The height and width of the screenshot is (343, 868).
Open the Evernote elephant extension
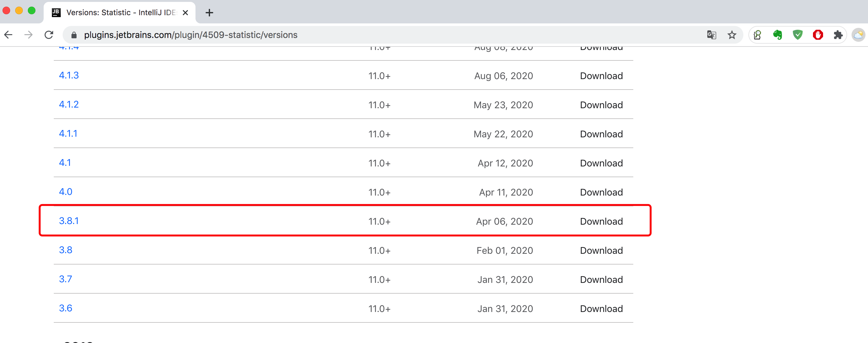(777, 35)
